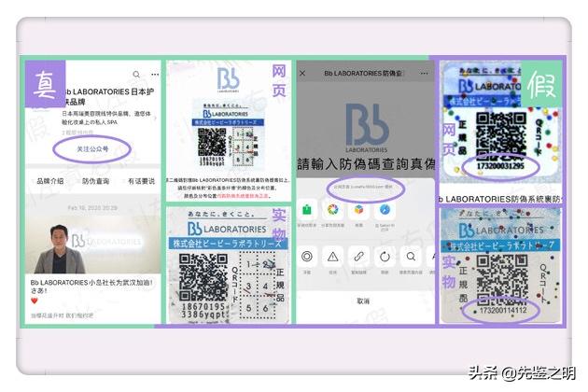This screenshot has width=588, height=392.
Task: Tap the warning triangle report icon
Action: [332, 257]
